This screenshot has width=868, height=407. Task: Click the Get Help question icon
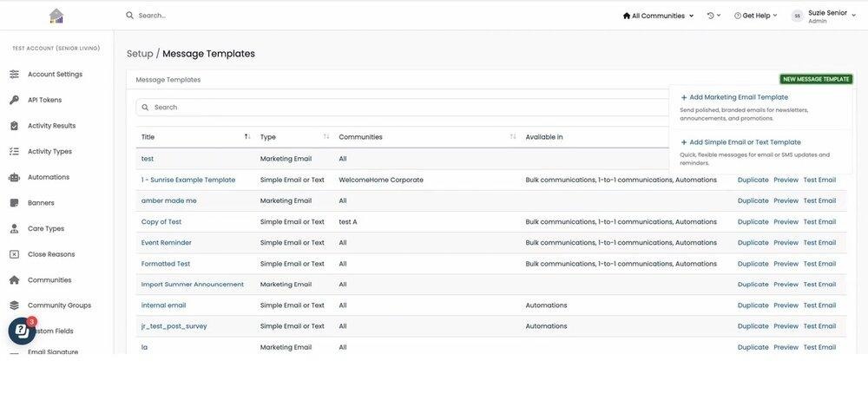pyautogui.click(x=737, y=16)
